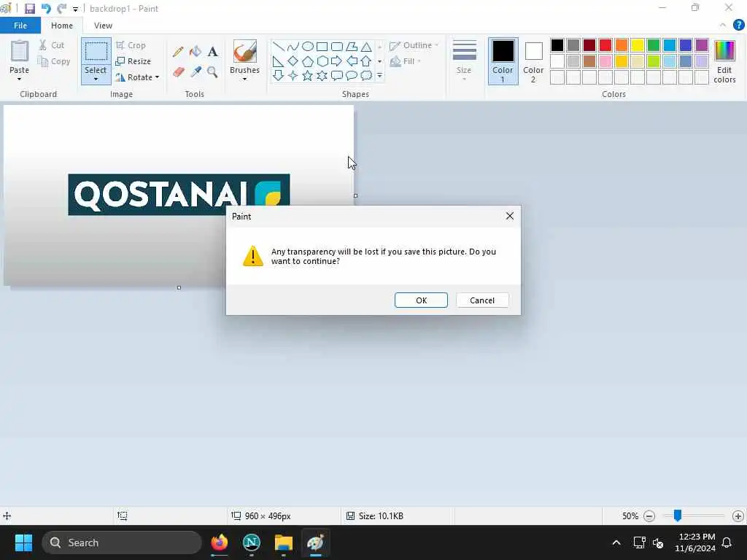This screenshot has height=560, width=747.
Task: Open Edit colors
Action: coord(724,61)
